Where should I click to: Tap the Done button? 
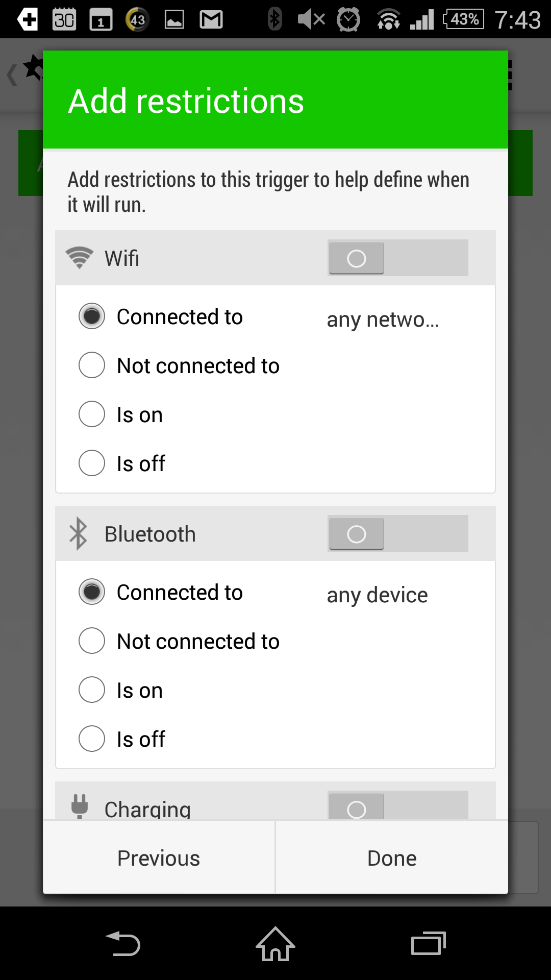coord(392,858)
